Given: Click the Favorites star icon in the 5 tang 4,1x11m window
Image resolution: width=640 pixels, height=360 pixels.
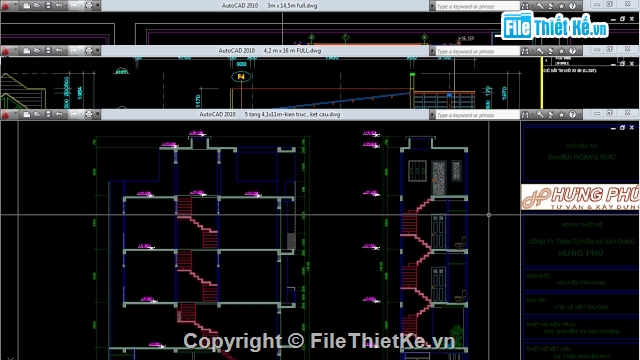Looking at the screenshot, I should tap(562, 115).
